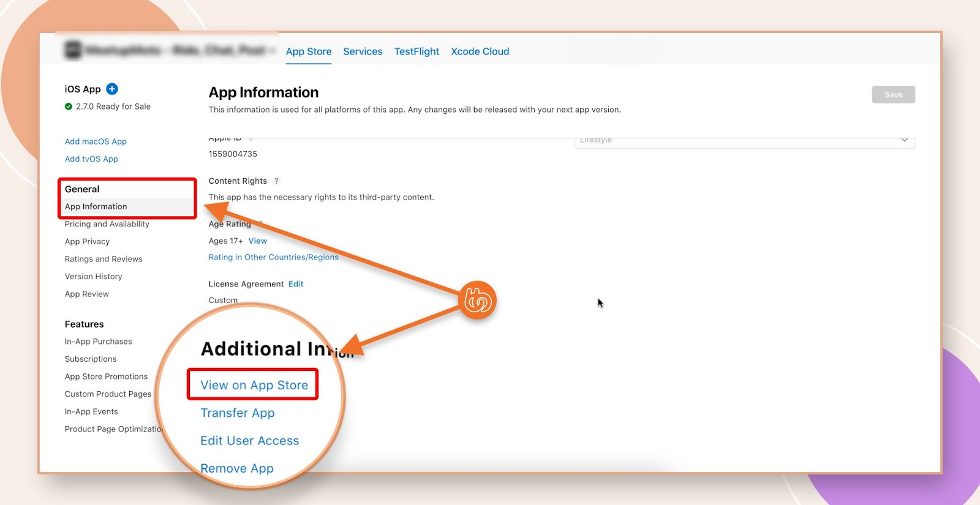Open App Store Promotions
The image size is (980, 505).
pyautogui.click(x=107, y=376)
